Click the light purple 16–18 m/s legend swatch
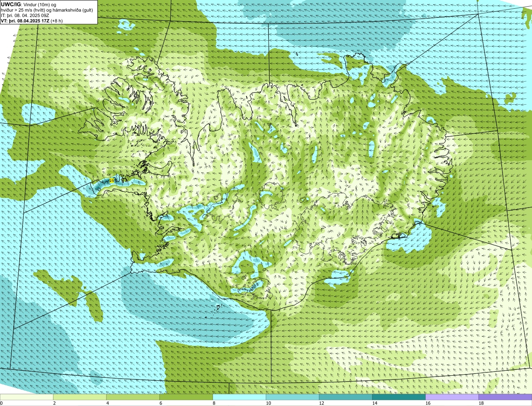 (x=452, y=397)
